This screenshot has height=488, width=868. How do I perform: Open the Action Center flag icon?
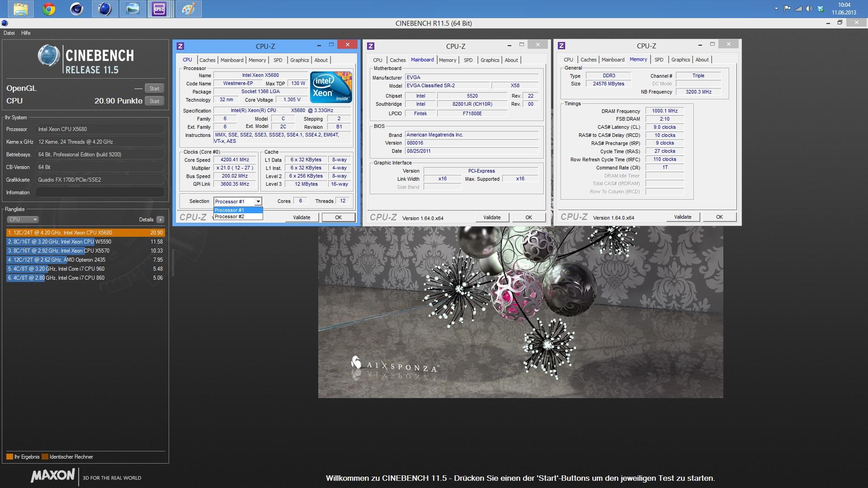coord(788,9)
